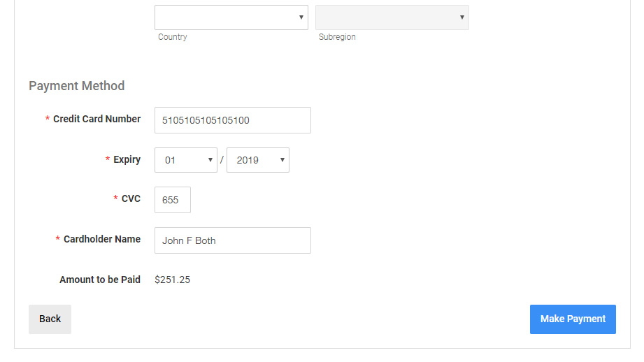
Task: Expand the expiry year dropdown showing 2019
Action: pos(257,160)
